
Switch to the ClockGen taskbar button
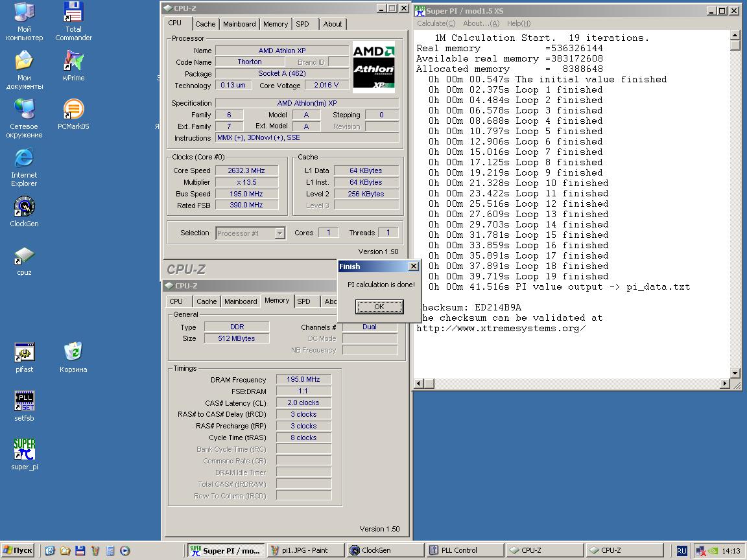385,550
